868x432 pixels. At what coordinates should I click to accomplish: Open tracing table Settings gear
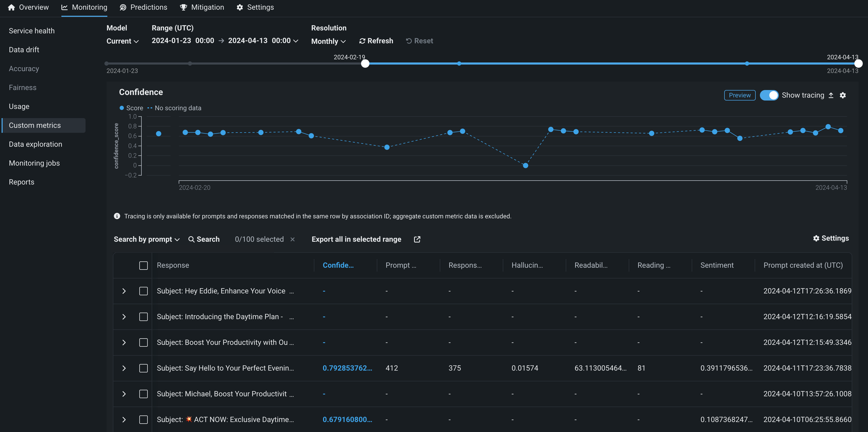tap(830, 238)
